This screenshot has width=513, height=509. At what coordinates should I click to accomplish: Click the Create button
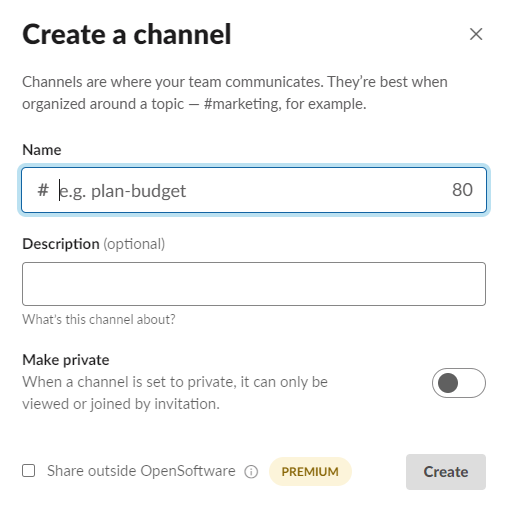click(446, 472)
